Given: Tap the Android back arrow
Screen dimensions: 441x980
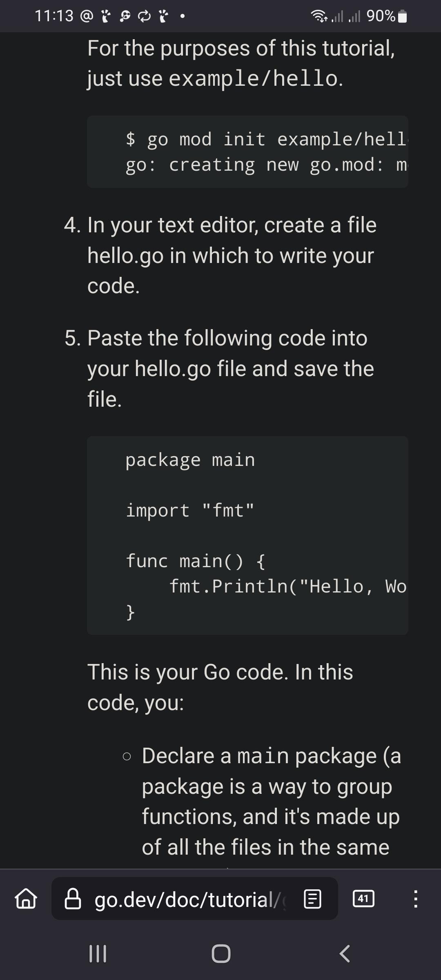Looking at the screenshot, I should click(x=345, y=954).
